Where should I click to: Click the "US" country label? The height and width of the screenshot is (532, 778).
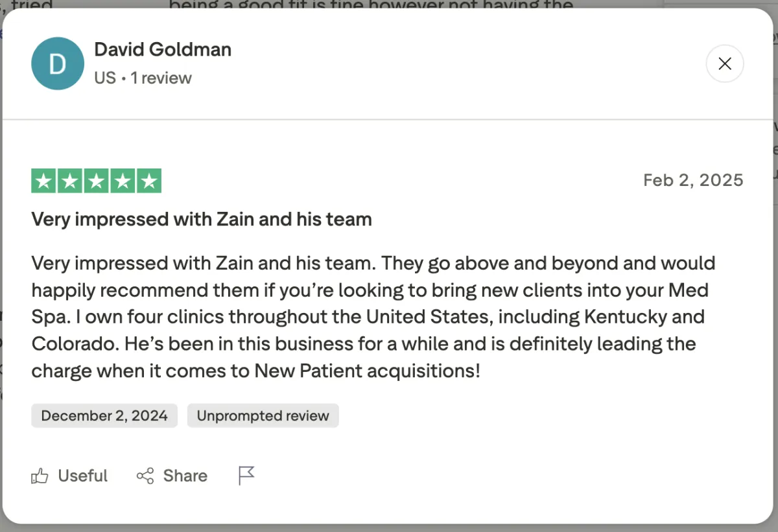click(x=105, y=78)
